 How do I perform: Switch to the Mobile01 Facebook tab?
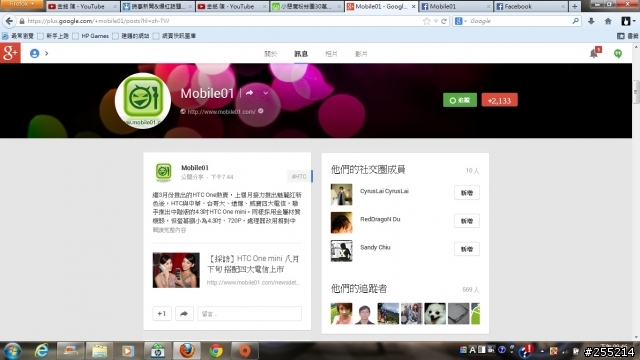pos(456,6)
